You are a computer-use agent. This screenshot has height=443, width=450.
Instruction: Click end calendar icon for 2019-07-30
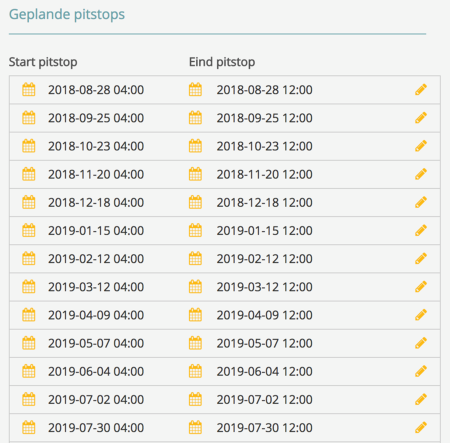[x=195, y=427]
